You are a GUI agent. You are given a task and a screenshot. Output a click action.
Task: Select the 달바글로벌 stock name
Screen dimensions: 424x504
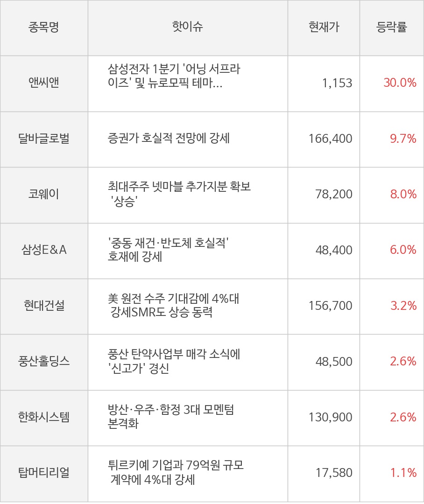pyautogui.click(x=43, y=139)
